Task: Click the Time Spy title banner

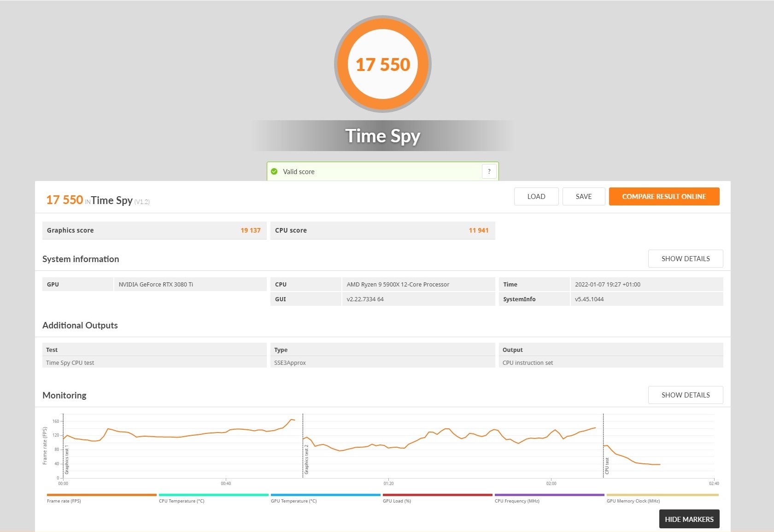Action: [383, 136]
